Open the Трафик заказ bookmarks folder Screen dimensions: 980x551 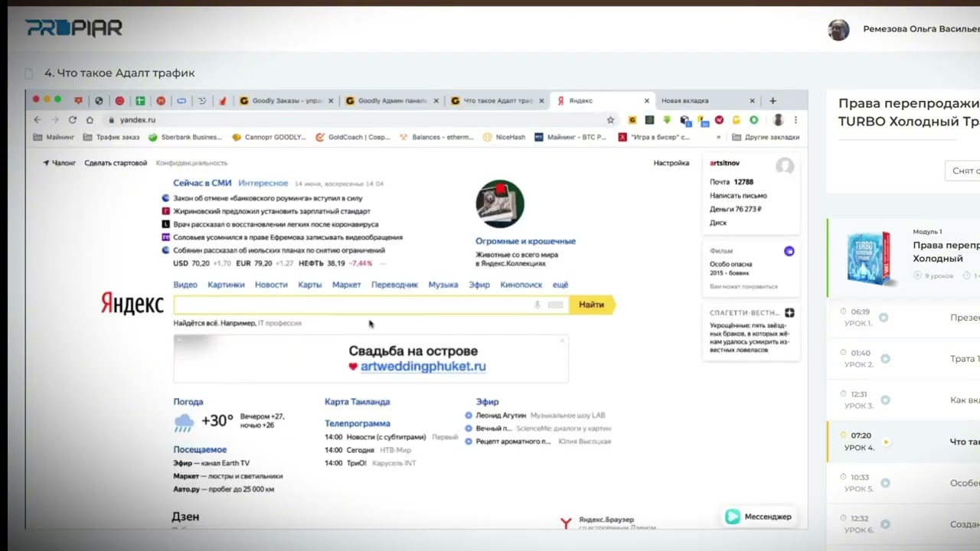[111, 137]
